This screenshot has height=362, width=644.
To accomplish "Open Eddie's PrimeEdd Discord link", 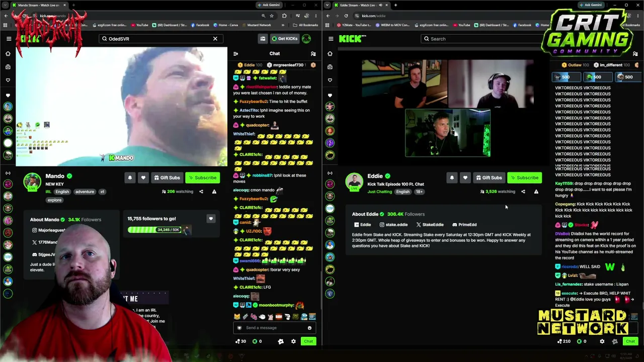I will tap(464, 225).
